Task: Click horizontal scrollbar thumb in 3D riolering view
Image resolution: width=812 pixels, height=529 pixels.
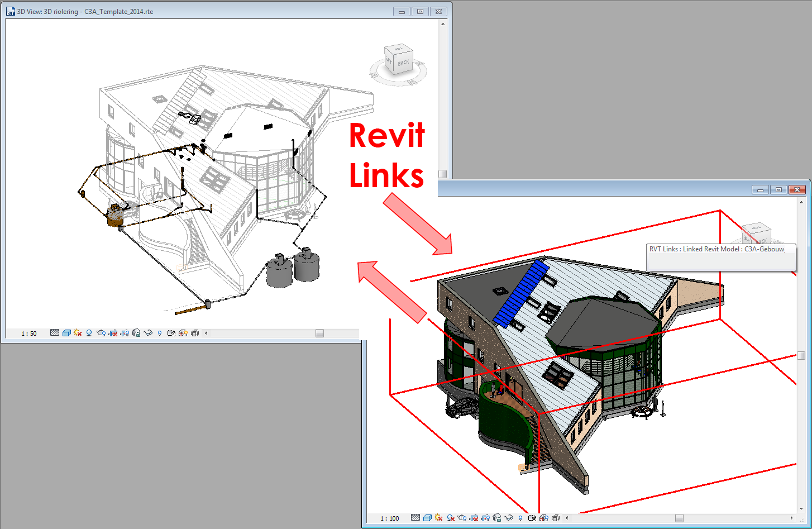Action: pos(319,333)
